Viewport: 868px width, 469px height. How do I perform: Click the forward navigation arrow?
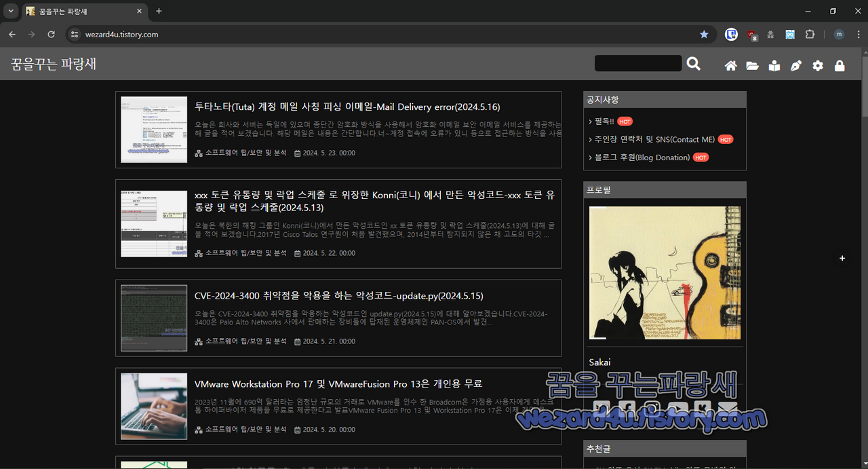pyautogui.click(x=32, y=34)
